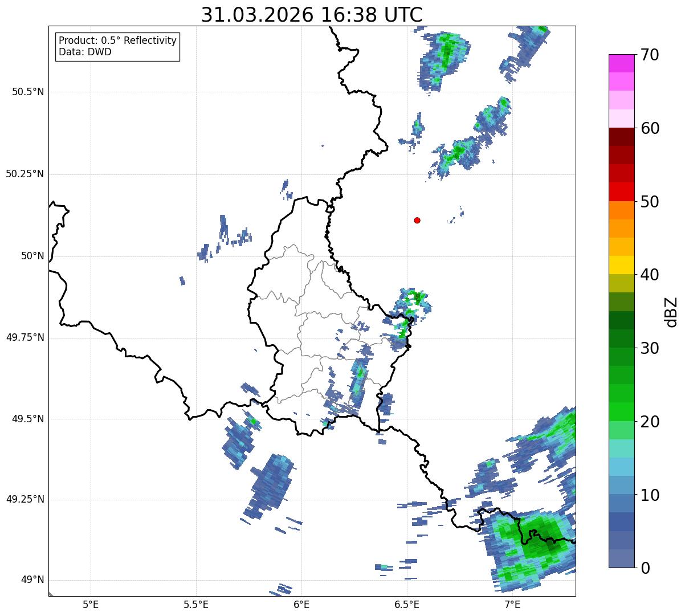Click colorbar tick label 40
This screenshot has height=616, width=685.
[x=649, y=275]
